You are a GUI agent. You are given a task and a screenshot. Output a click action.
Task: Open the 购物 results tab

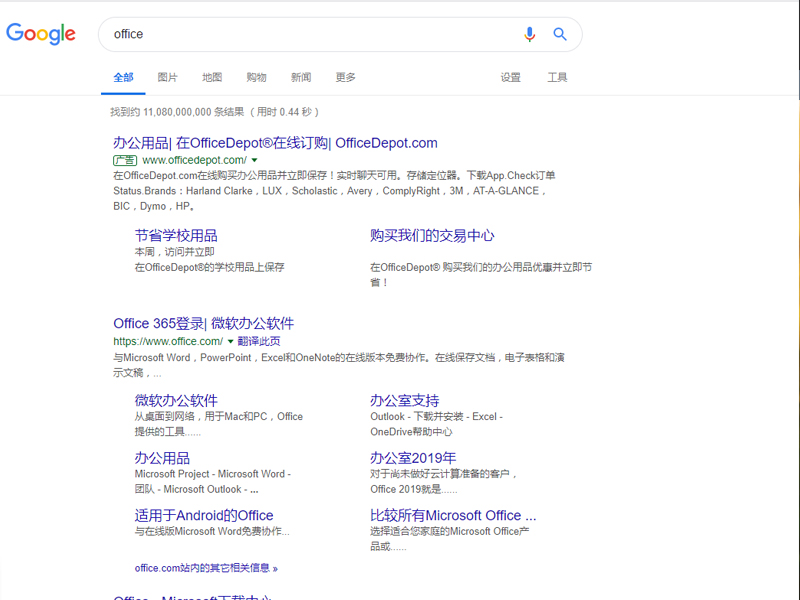[256, 77]
